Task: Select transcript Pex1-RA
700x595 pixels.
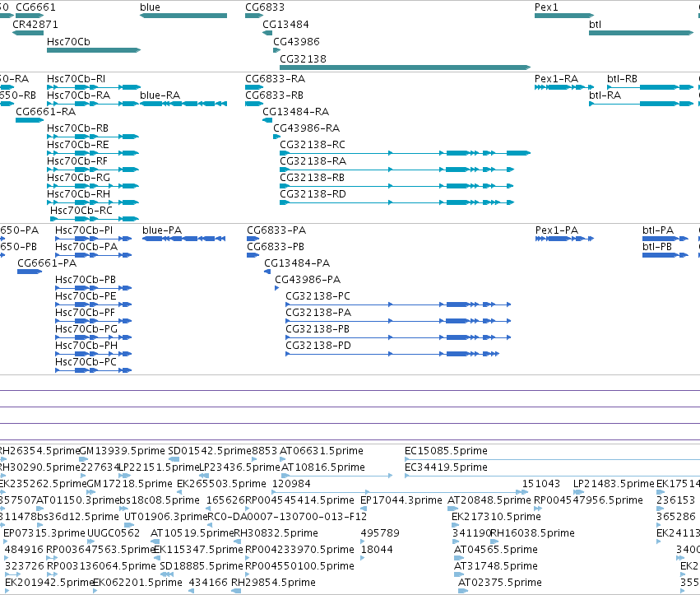Action: 564,87
